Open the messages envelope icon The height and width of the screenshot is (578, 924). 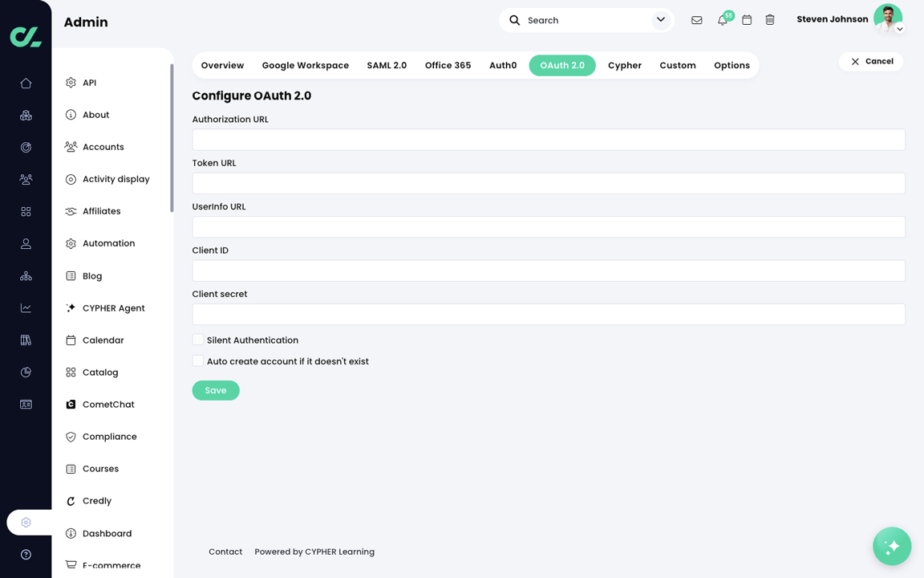point(696,20)
